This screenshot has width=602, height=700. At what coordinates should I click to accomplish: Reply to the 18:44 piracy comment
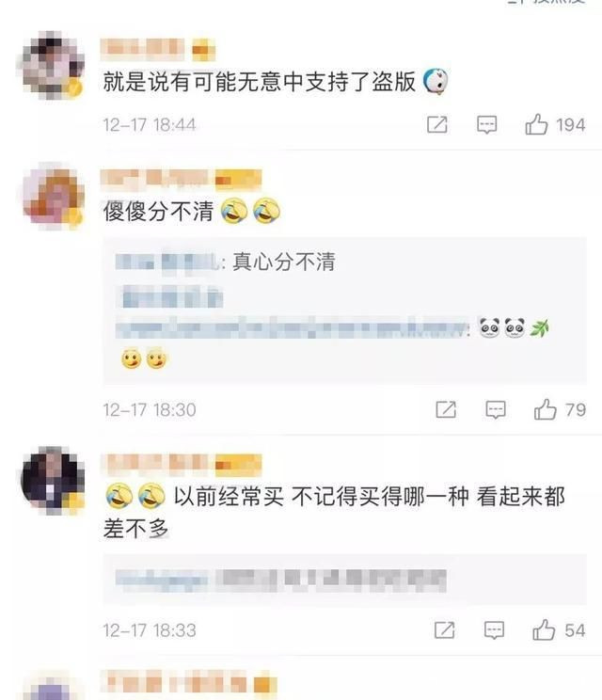pos(487,125)
